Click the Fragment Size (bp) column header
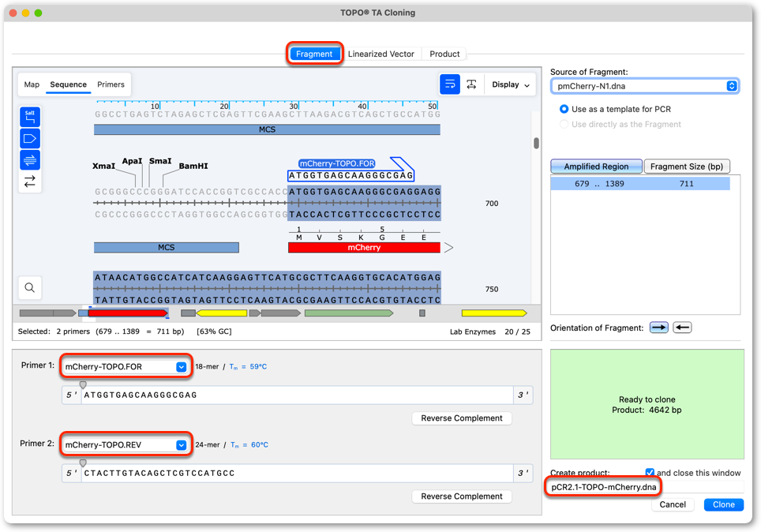 (x=686, y=167)
